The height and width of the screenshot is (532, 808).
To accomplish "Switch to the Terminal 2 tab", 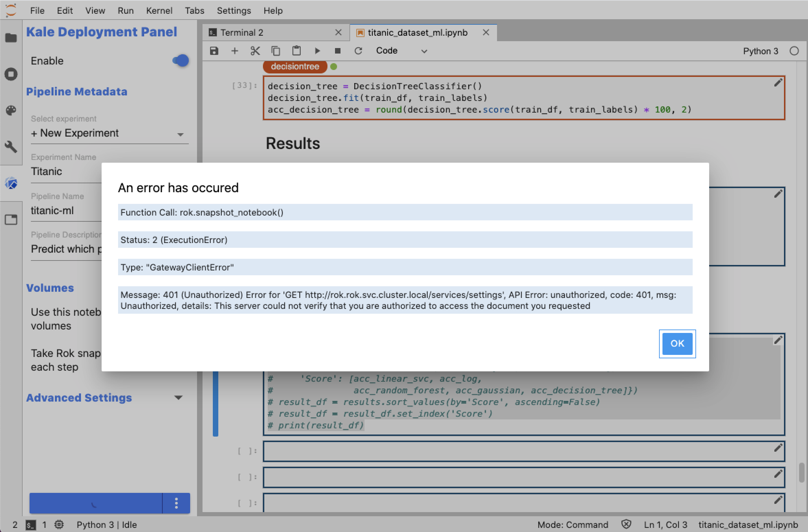I will [x=276, y=33].
